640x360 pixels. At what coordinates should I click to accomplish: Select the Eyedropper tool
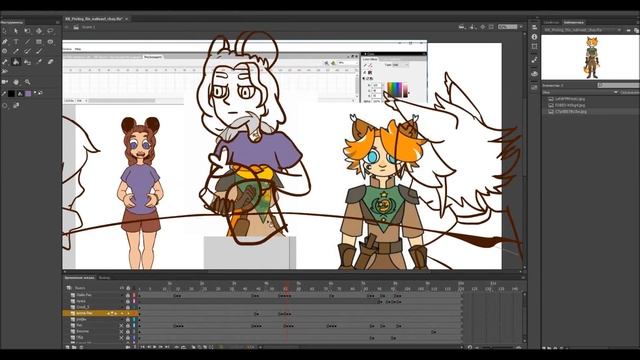[39, 62]
